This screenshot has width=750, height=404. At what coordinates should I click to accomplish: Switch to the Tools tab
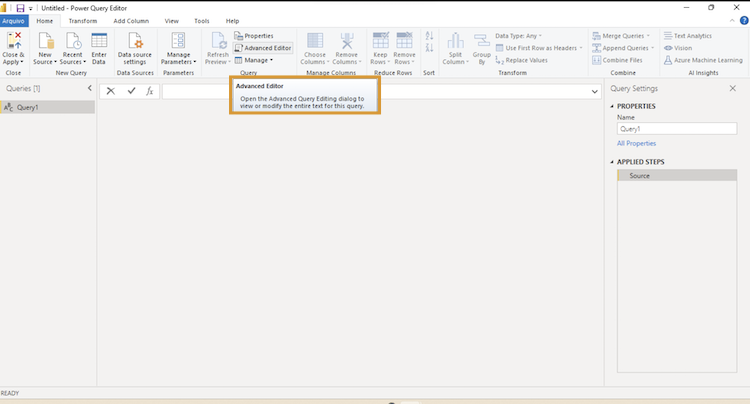202,21
